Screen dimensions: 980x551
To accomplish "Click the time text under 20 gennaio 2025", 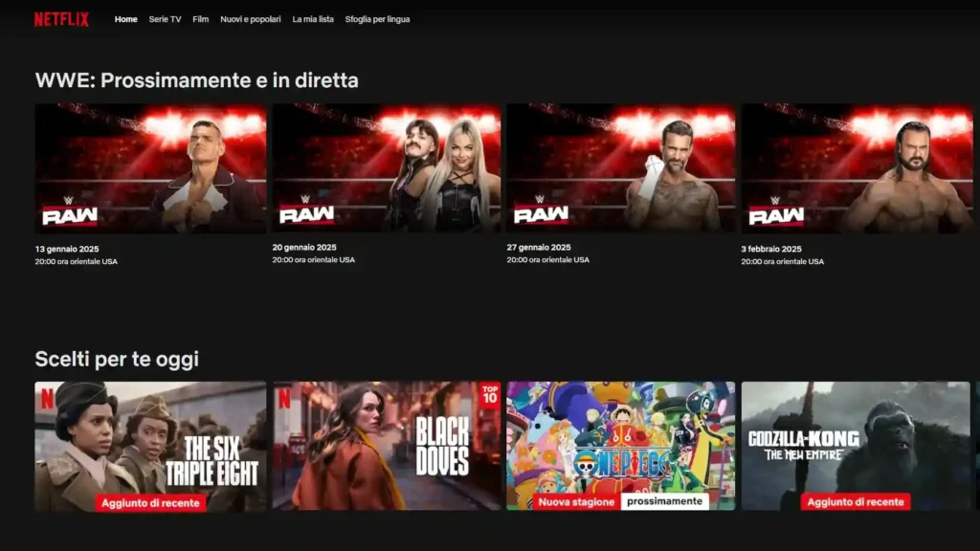I will 314,260.
